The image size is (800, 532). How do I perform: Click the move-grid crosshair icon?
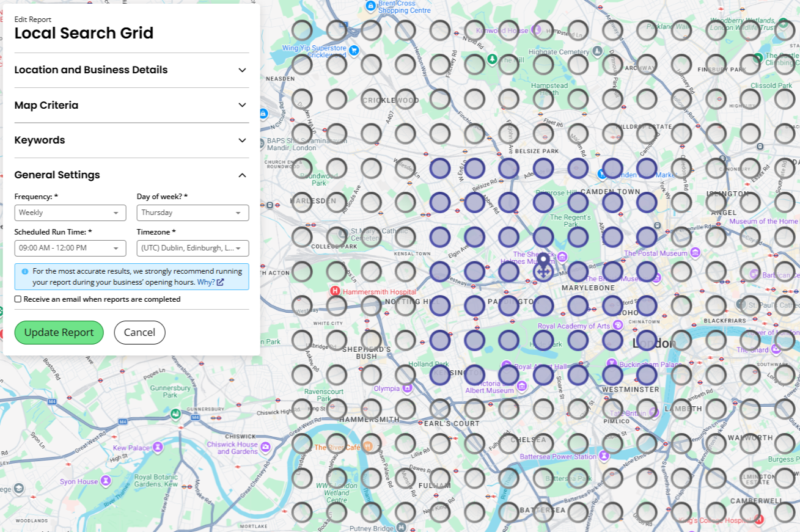click(543, 273)
